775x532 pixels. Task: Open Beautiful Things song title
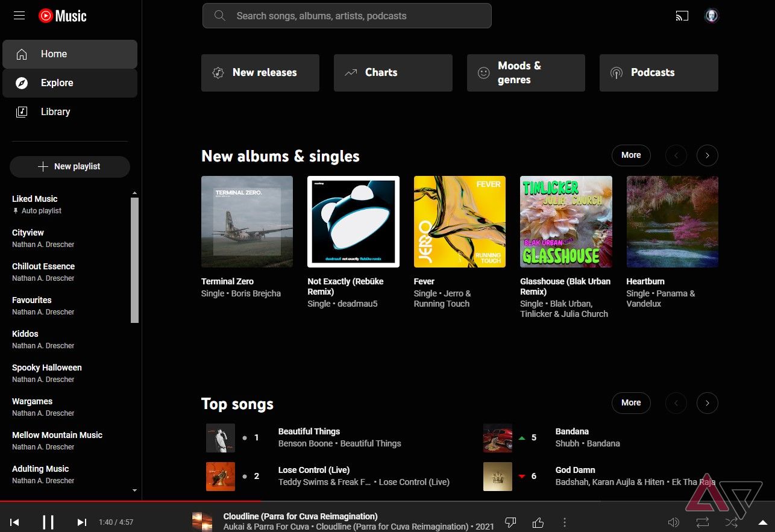(309, 432)
